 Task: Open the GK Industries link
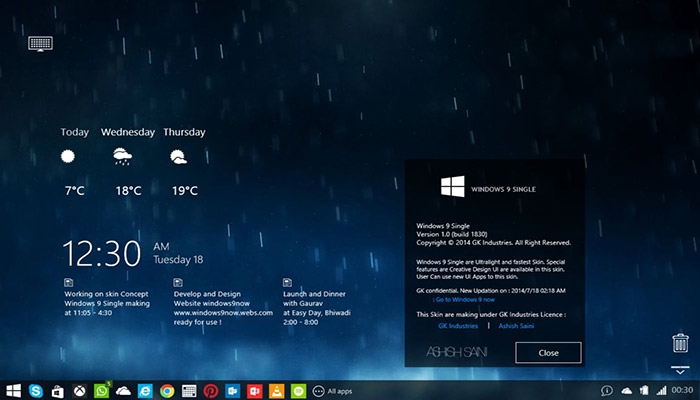(x=458, y=326)
